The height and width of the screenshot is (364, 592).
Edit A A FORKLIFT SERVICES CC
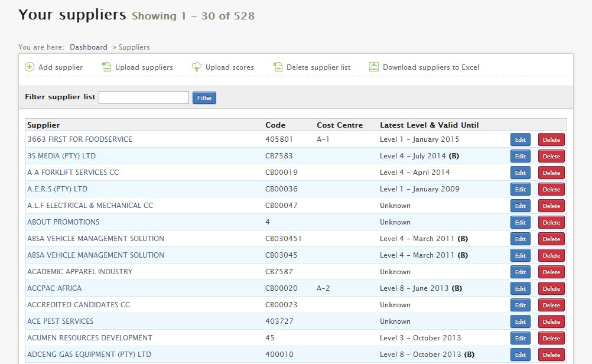(x=521, y=173)
